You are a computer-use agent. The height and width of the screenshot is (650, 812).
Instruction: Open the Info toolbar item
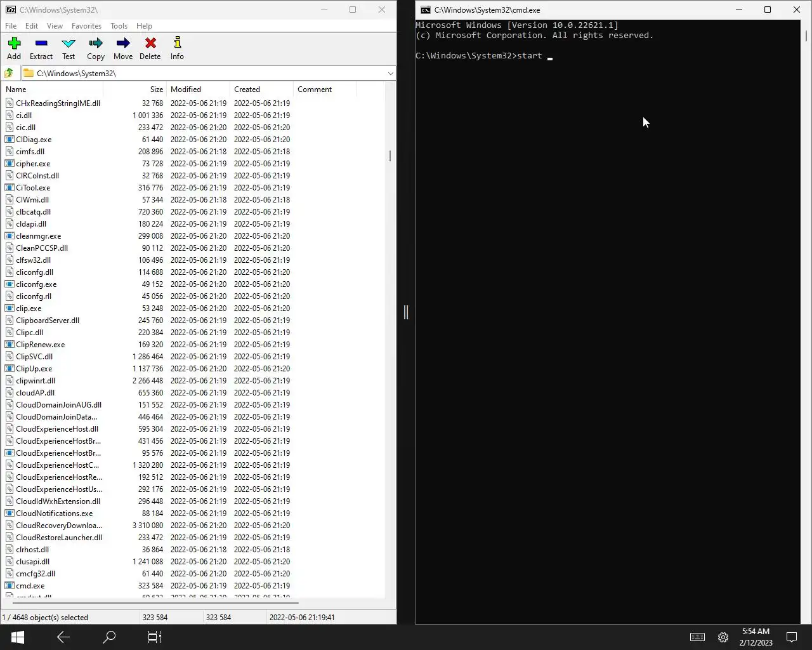[177, 48]
